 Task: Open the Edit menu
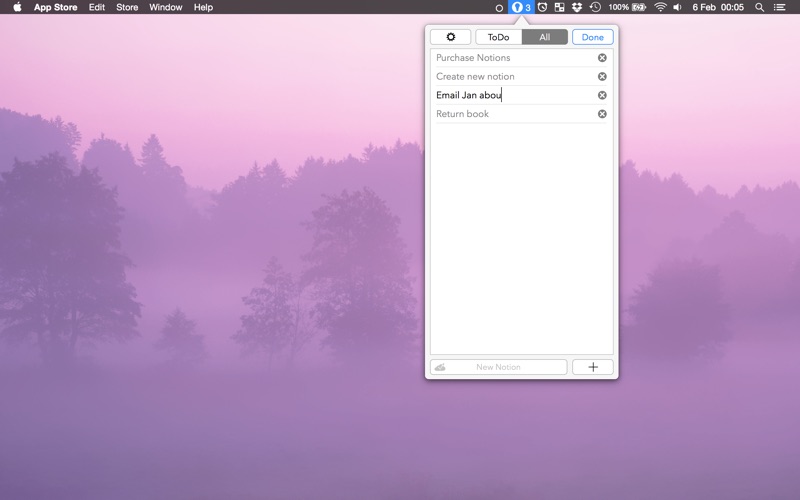click(96, 7)
